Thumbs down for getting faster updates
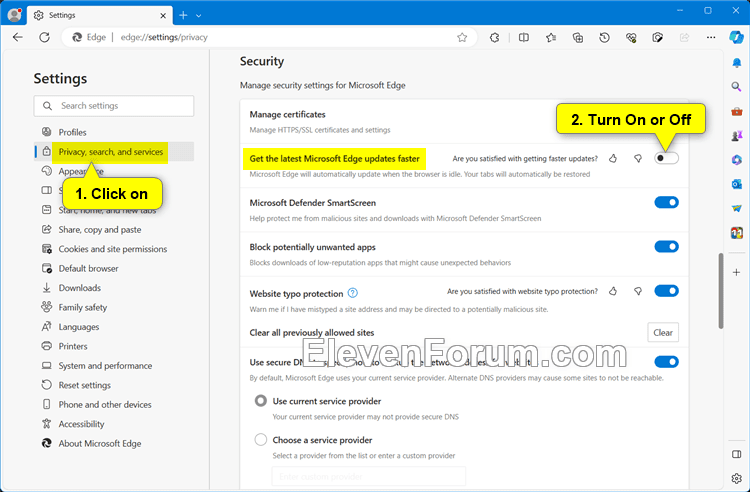 click(x=638, y=158)
